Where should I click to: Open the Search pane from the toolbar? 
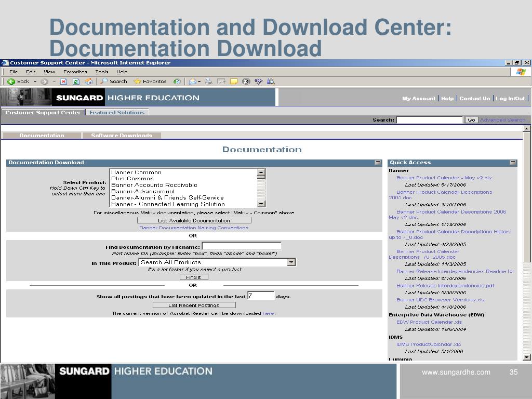[x=113, y=82]
